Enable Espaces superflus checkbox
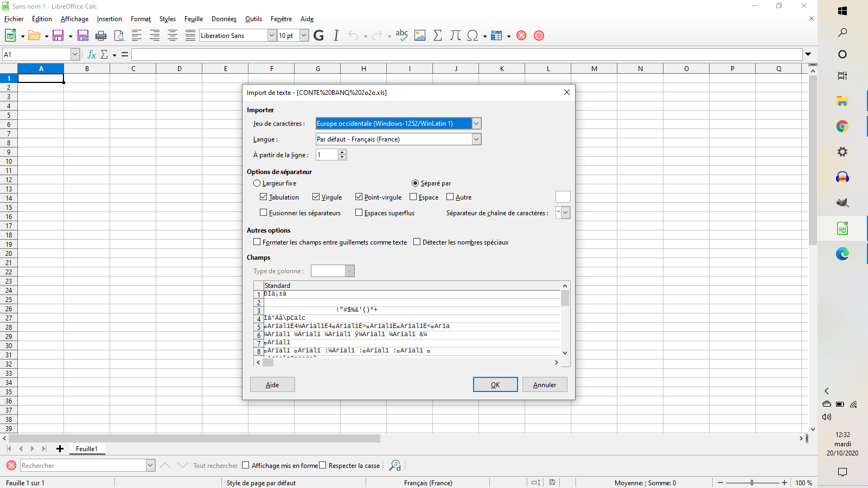868x488 pixels. (359, 213)
